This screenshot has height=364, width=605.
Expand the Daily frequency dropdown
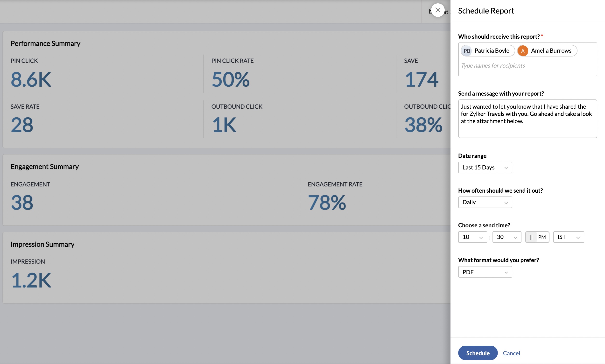tap(485, 202)
